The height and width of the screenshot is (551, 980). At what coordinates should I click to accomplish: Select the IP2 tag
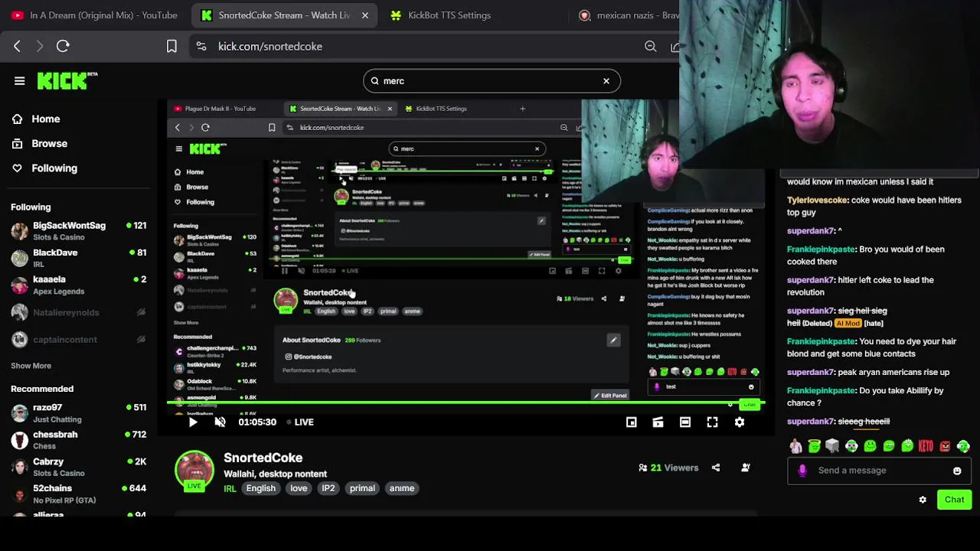tap(328, 488)
